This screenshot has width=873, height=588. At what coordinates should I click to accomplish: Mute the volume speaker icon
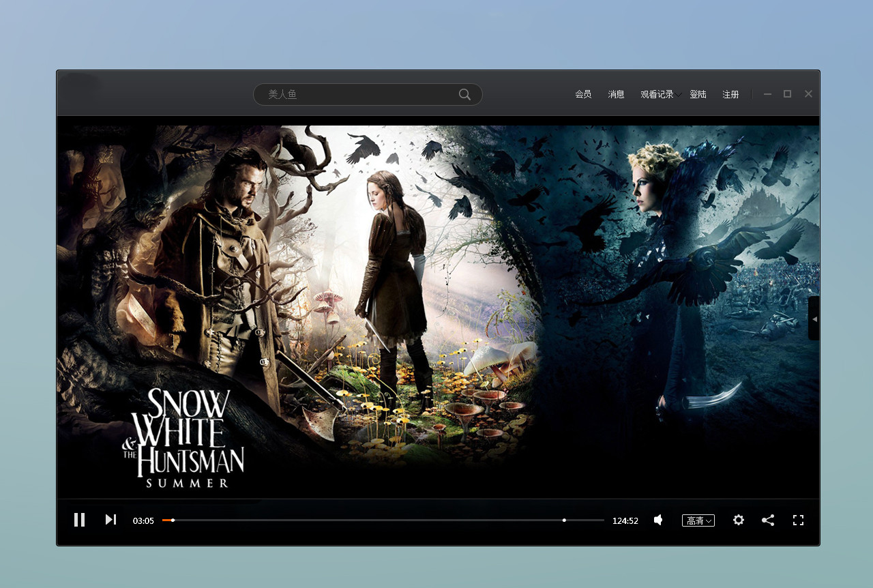[x=658, y=520]
